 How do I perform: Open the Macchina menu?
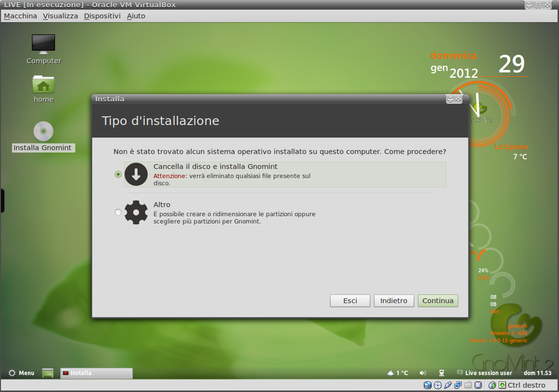(x=20, y=16)
